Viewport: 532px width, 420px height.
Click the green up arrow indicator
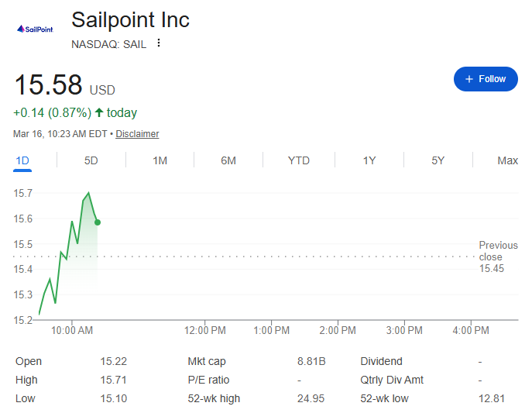pyautogui.click(x=98, y=112)
